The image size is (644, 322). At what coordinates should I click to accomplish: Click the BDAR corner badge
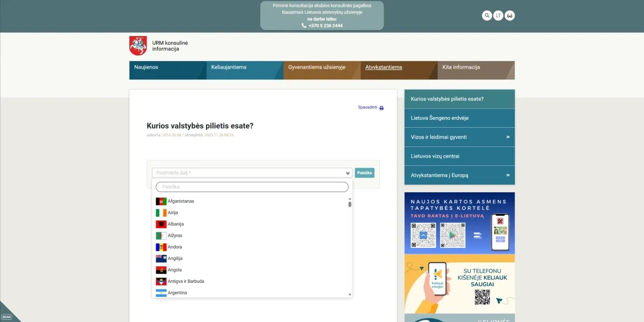(x=6, y=317)
